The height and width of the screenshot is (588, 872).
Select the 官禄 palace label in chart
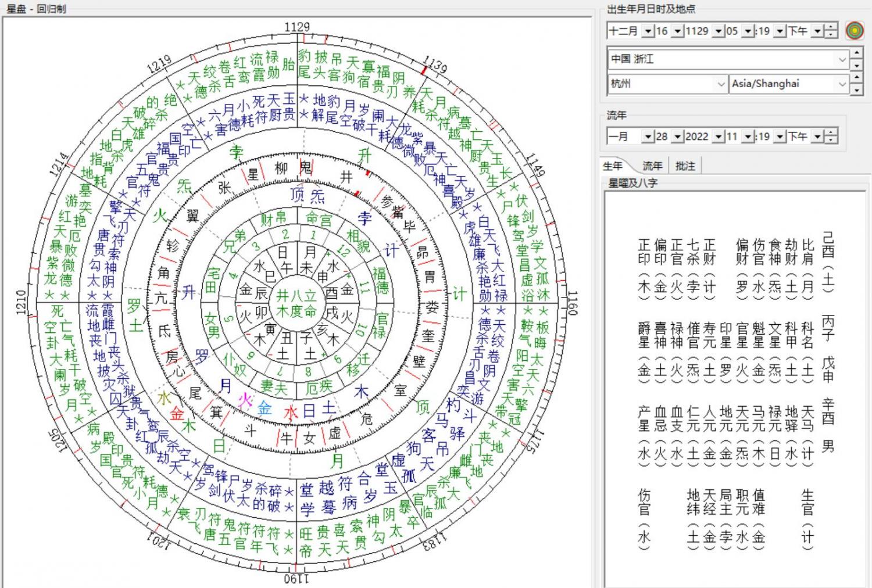pos(381,325)
